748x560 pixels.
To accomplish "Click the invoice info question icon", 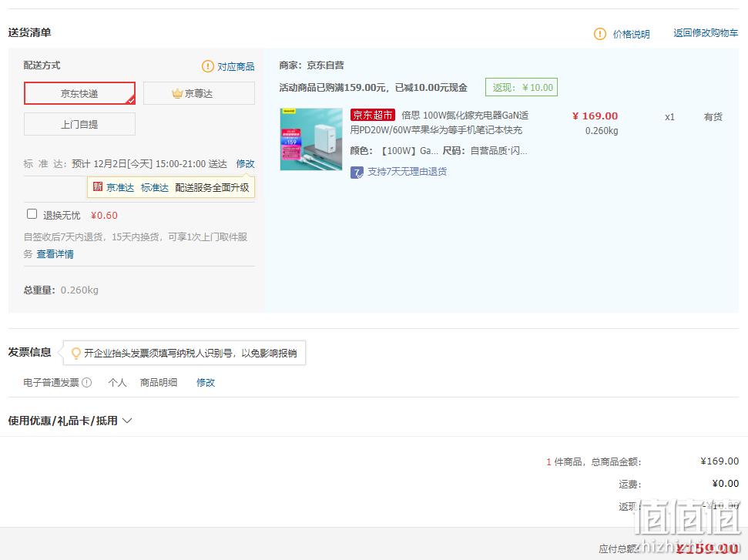I will point(87,383).
